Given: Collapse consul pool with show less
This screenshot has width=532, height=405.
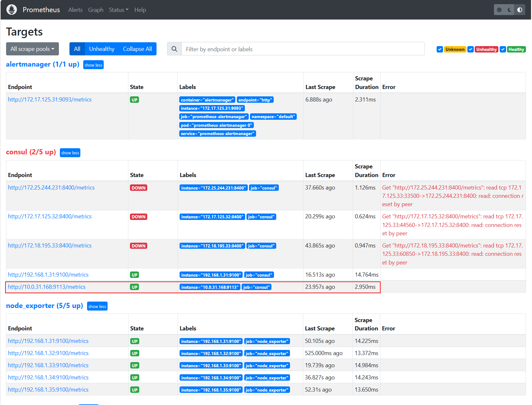Looking at the screenshot, I should pos(70,153).
